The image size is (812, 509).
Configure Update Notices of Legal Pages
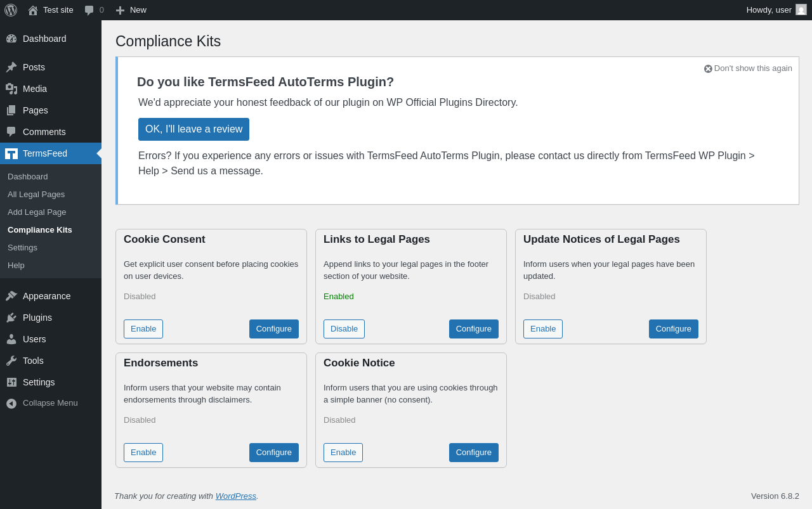click(674, 329)
